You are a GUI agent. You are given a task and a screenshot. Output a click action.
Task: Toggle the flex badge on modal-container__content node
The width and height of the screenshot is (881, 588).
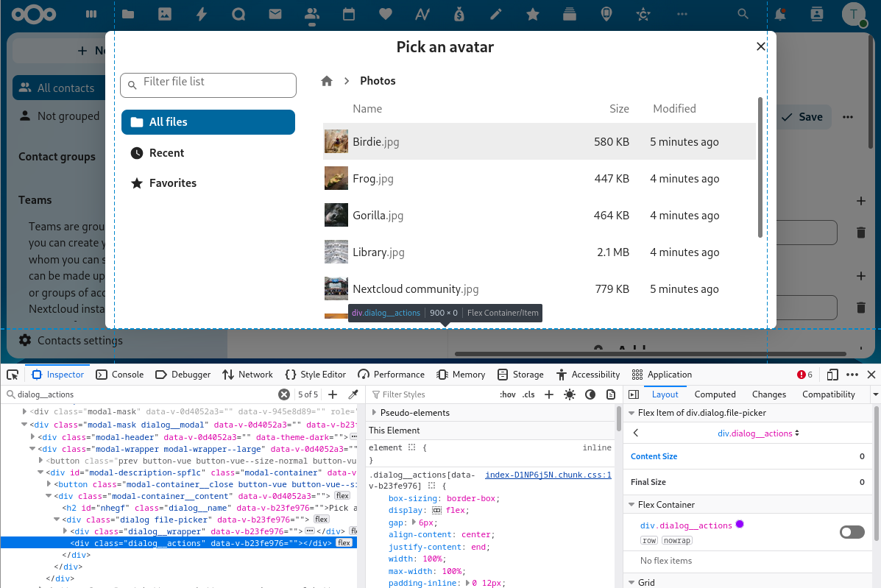pos(343,495)
